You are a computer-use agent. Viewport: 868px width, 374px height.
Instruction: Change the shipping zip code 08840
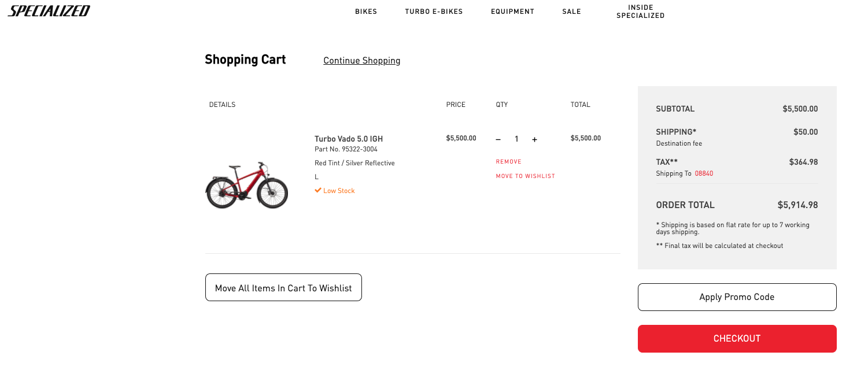pyautogui.click(x=704, y=173)
